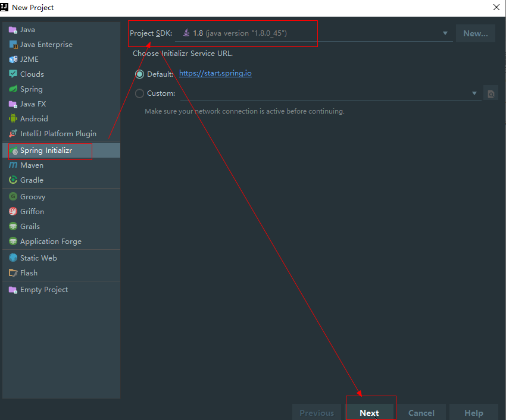The image size is (506, 420).
Task: Click the Clouds checkmark icon
Action: tap(13, 74)
